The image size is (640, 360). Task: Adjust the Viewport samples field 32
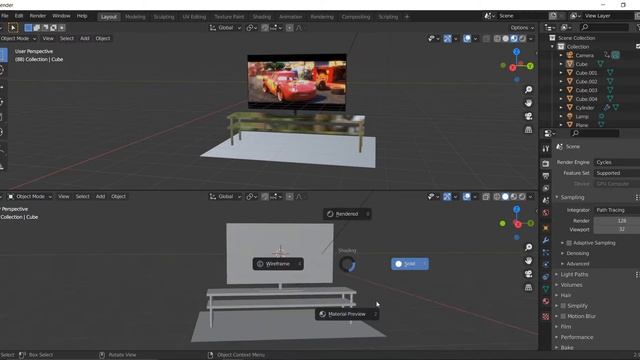(617, 229)
